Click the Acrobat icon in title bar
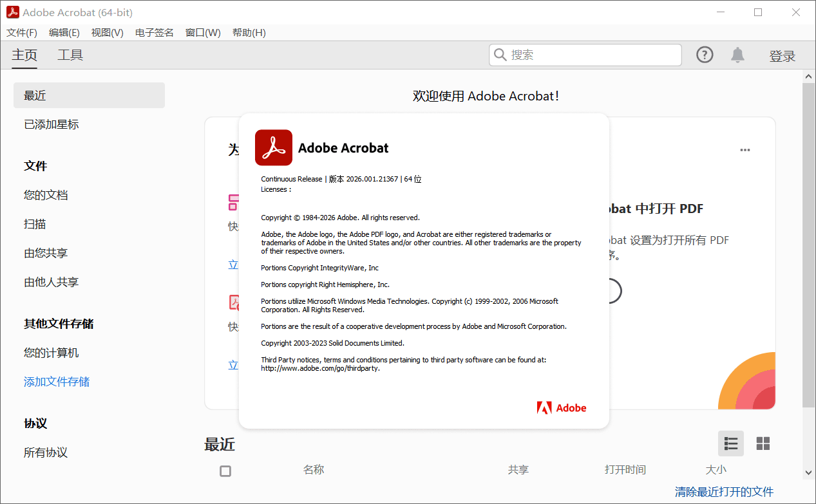The image size is (816, 504). point(12,12)
